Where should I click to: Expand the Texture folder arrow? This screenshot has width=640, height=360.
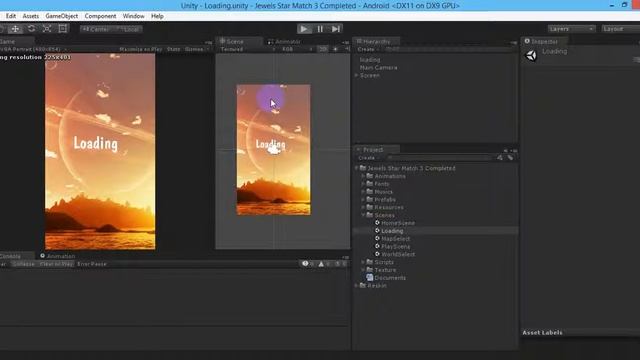363,269
